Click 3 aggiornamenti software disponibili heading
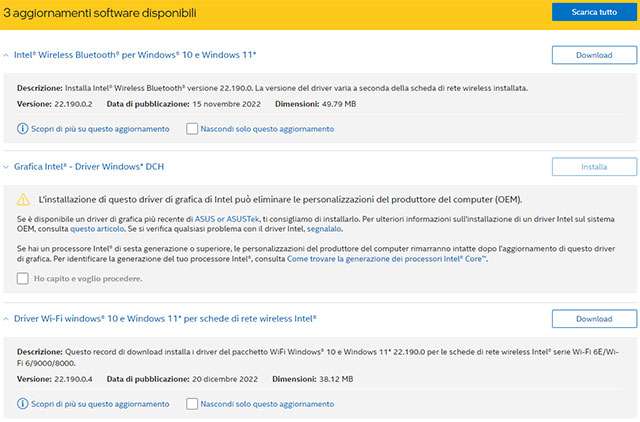The width and height of the screenshot is (640, 422). point(100,13)
